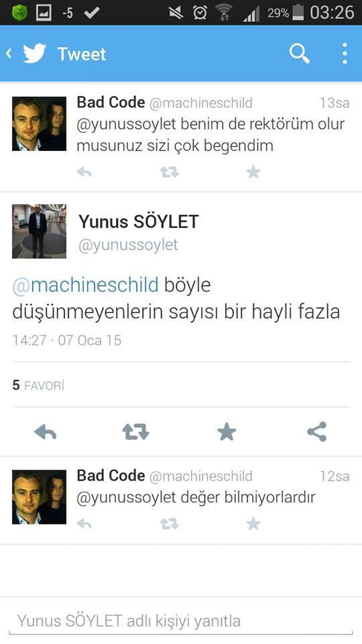The image size is (362, 644).
Task: Open the Yunus SÖYLET profile name
Action: coord(138,222)
